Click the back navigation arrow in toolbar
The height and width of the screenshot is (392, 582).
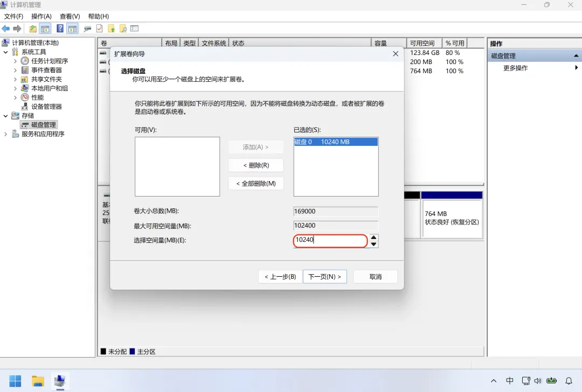coord(5,29)
